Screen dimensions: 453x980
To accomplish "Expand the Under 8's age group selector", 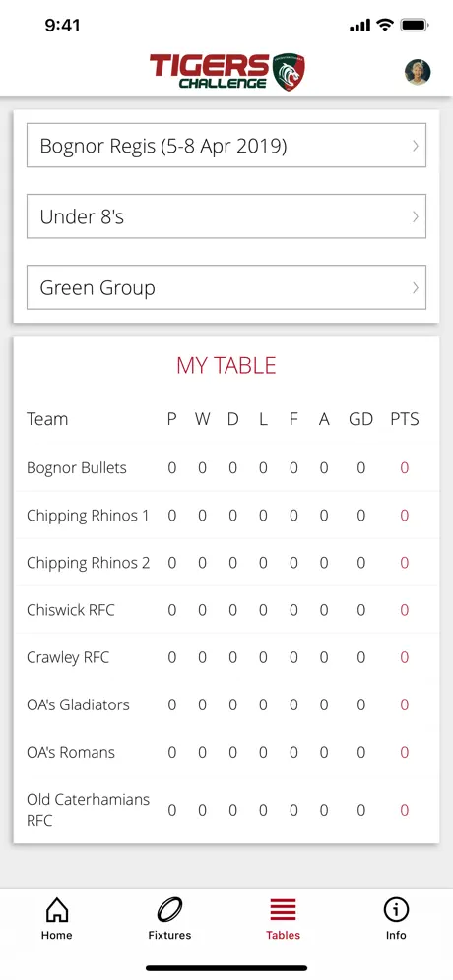I will click(x=226, y=216).
